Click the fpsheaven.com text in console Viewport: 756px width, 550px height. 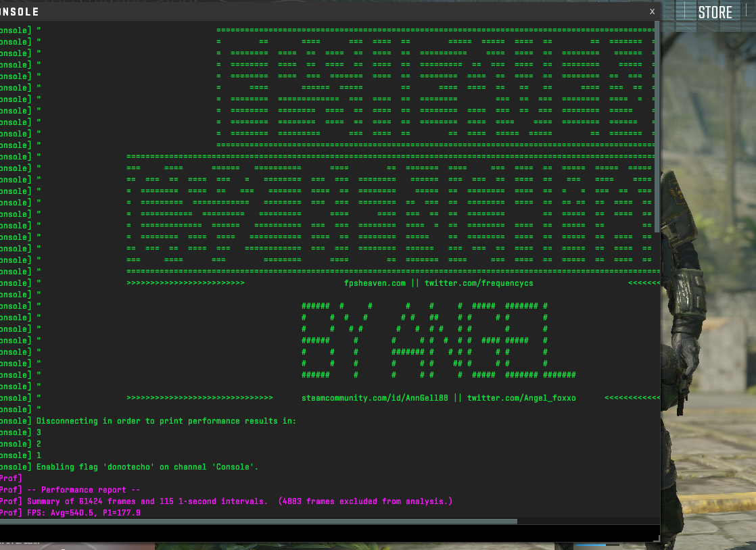pyautogui.click(x=375, y=283)
